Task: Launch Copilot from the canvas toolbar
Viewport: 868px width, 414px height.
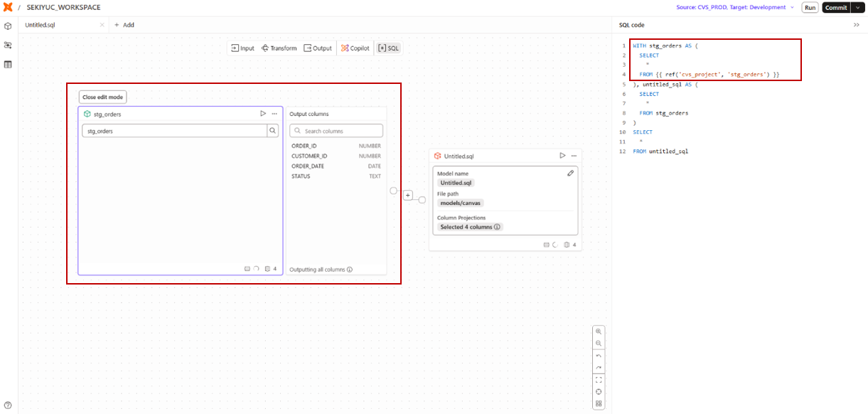Action: click(355, 48)
